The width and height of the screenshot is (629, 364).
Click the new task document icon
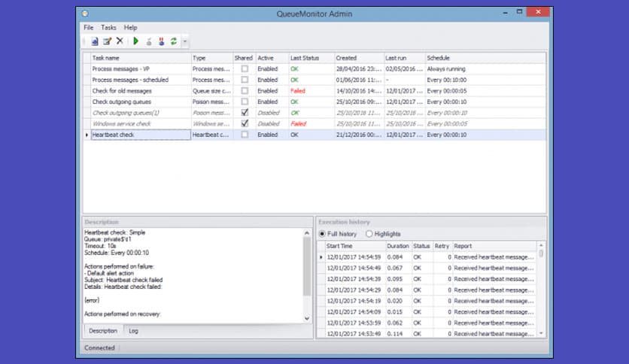pos(95,41)
